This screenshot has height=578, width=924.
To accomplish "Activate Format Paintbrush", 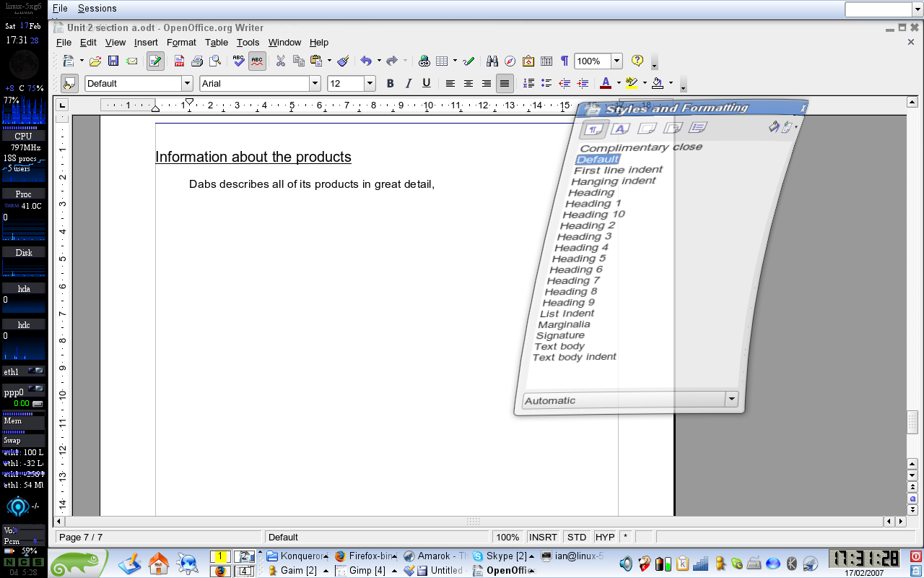I will [x=343, y=61].
